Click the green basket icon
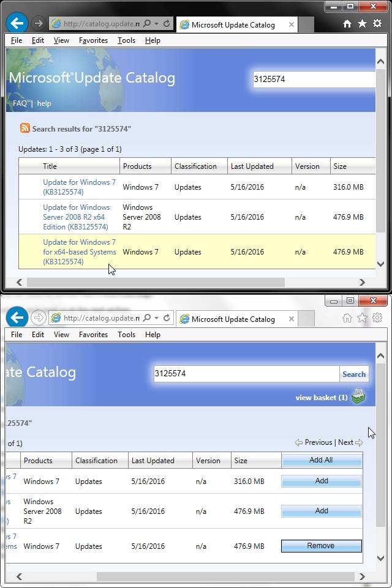The image size is (392, 588). (x=358, y=396)
